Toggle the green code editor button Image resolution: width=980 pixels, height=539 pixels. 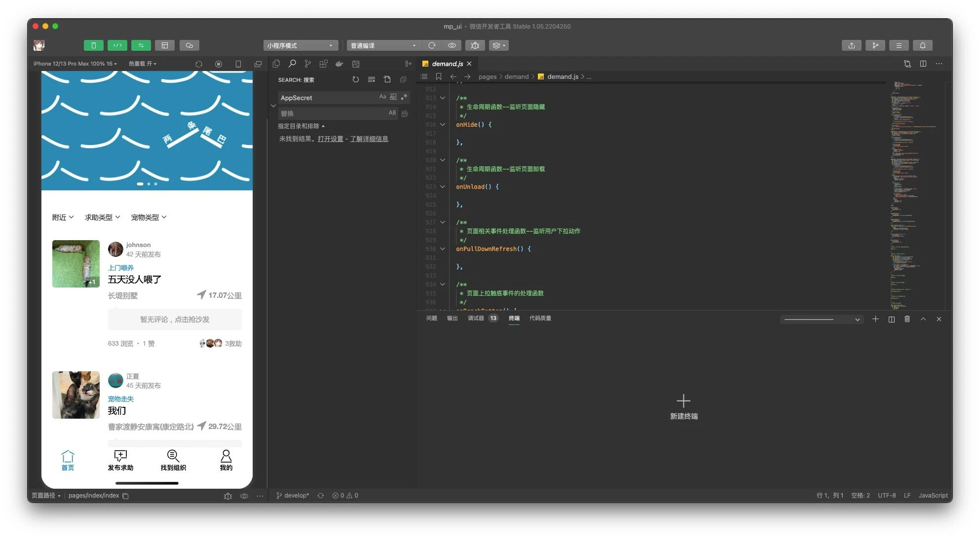tap(117, 45)
